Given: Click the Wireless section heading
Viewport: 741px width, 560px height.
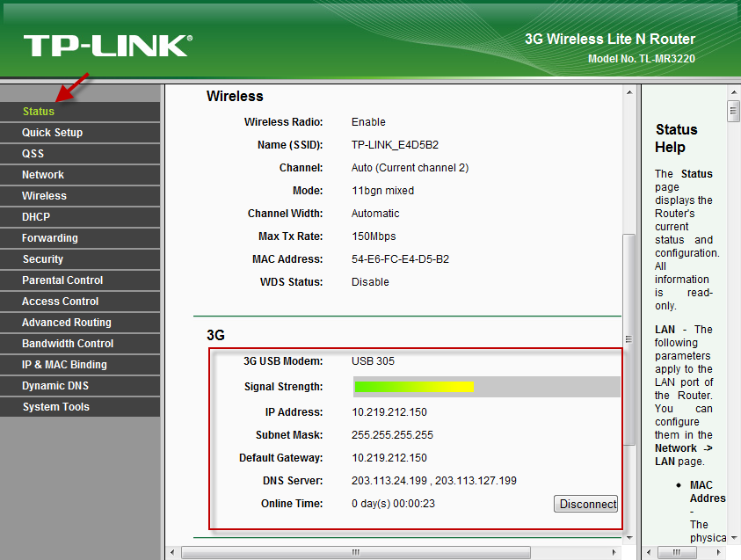Looking at the screenshot, I should [235, 97].
